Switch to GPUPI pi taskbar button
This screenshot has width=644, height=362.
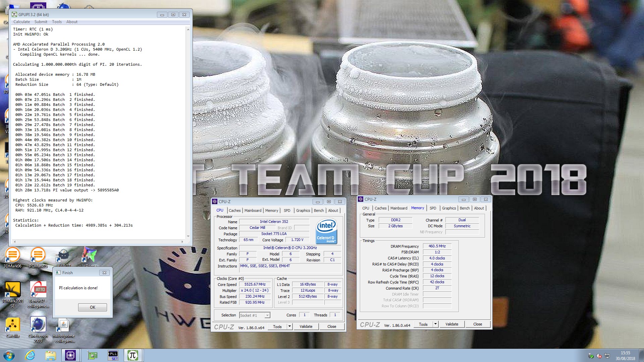[133, 355]
